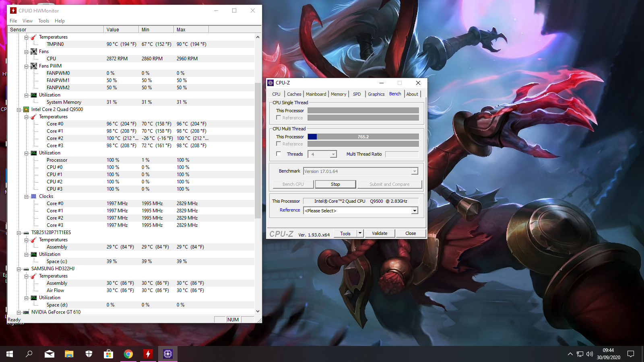
Task: Open the Action Center notifications
Action: point(631,354)
